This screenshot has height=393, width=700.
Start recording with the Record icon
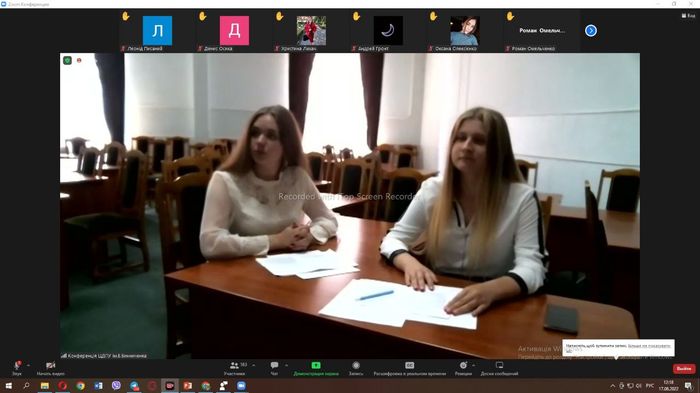tap(356, 365)
